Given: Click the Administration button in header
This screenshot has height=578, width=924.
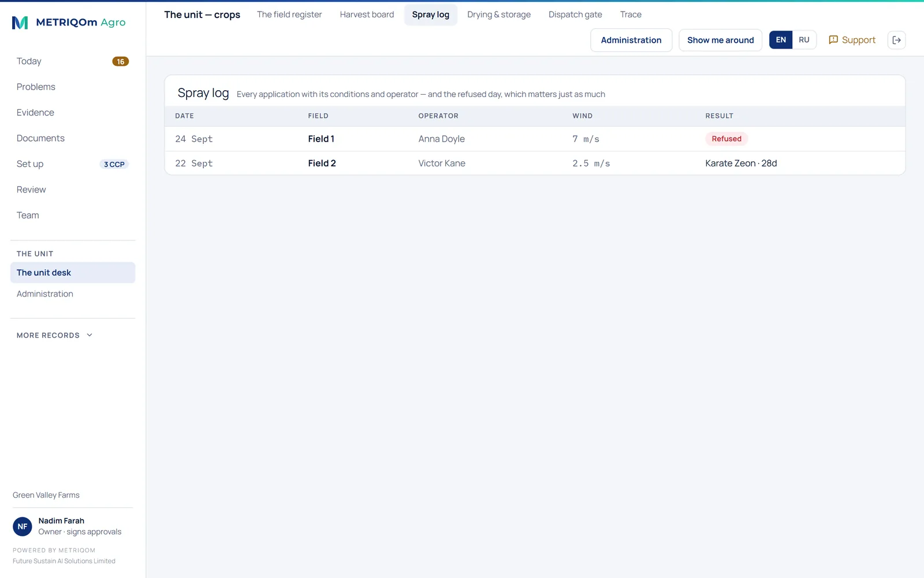Looking at the screenshot, I should [x=631, y=40].
